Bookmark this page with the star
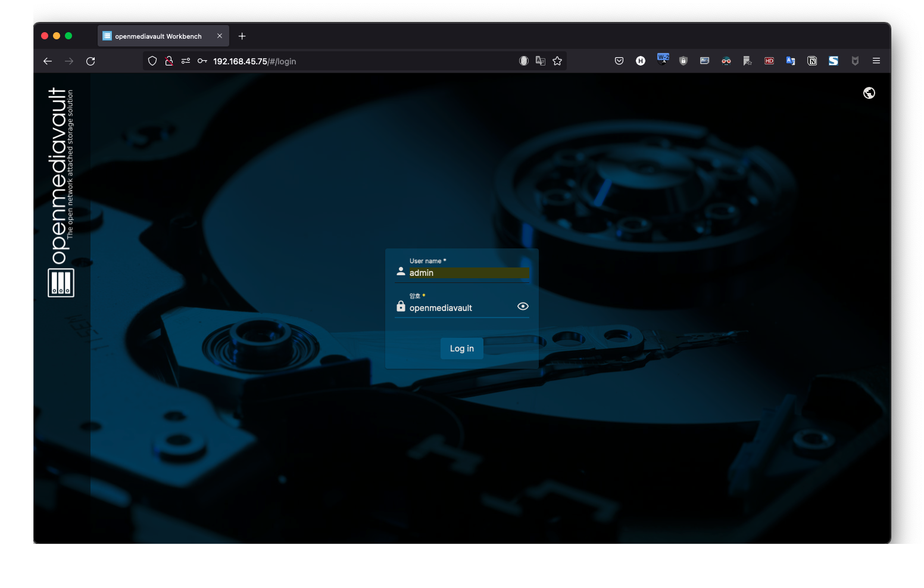This screenshot has height=588, width=924. point(557,61)
